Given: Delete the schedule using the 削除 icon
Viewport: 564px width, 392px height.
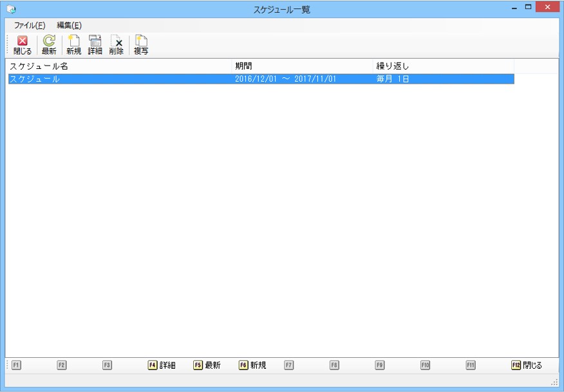Looking at the screenshot, I should (x=117, y=45).
